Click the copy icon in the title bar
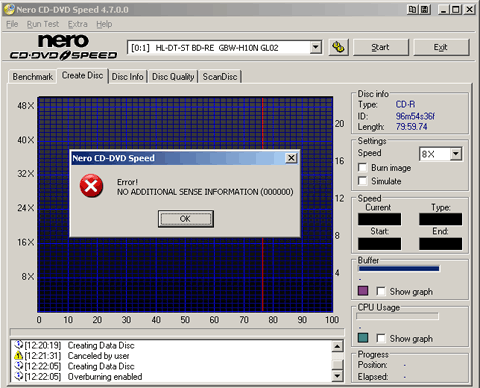480x388 pixels. click(x=412, y=9)
